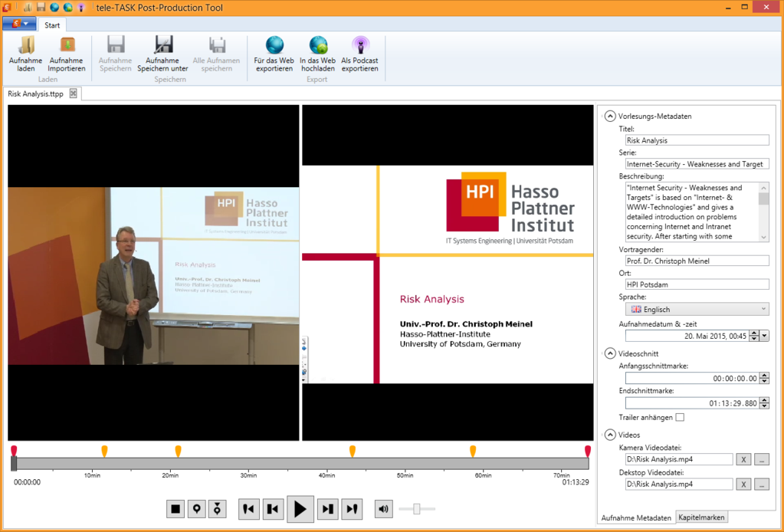Stop playback with the square Stop button
This screenshot has width=784, height=532.
point(175,508)
